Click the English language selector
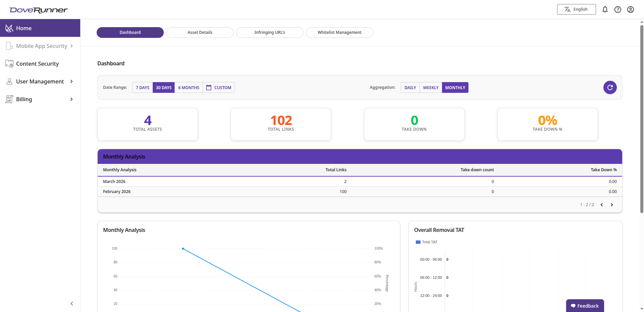Image resolution: width=644 pixels, height=312 pixels. (x=576, y=9)
